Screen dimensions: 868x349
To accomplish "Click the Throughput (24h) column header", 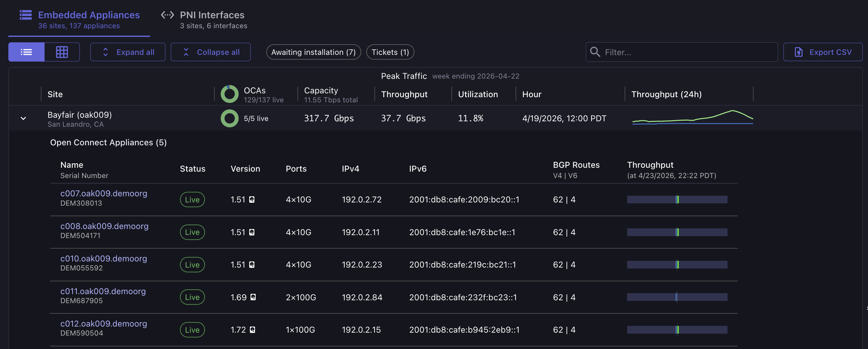I will (x=666, y=94).
